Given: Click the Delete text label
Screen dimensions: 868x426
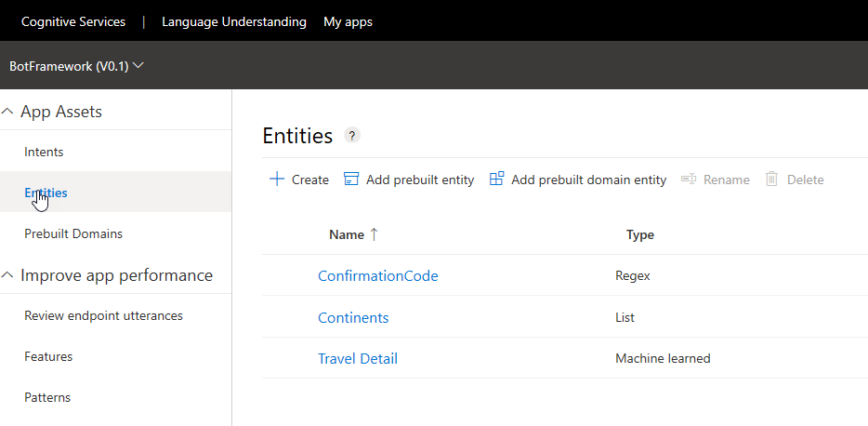Looking at the screenshot, I should click(x=806, y=180).
